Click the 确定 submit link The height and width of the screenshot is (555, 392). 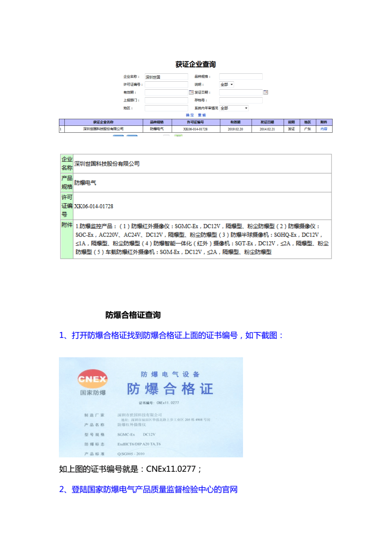(x=190, y=115)
